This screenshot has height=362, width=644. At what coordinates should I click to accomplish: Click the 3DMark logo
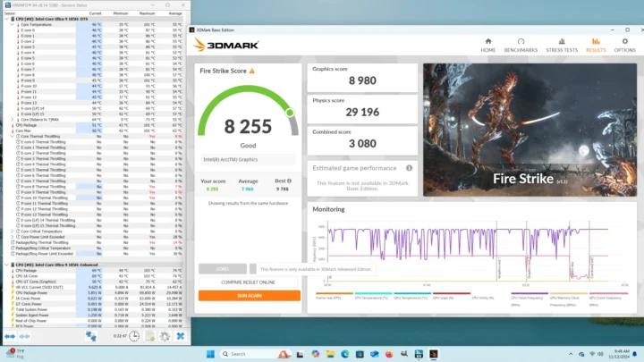click(226, 45)
